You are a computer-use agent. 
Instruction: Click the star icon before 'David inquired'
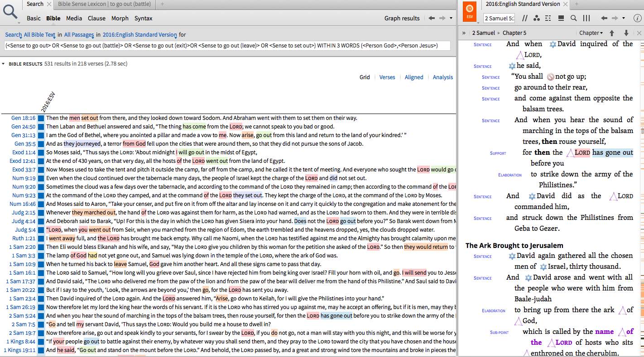pos(553,44)
